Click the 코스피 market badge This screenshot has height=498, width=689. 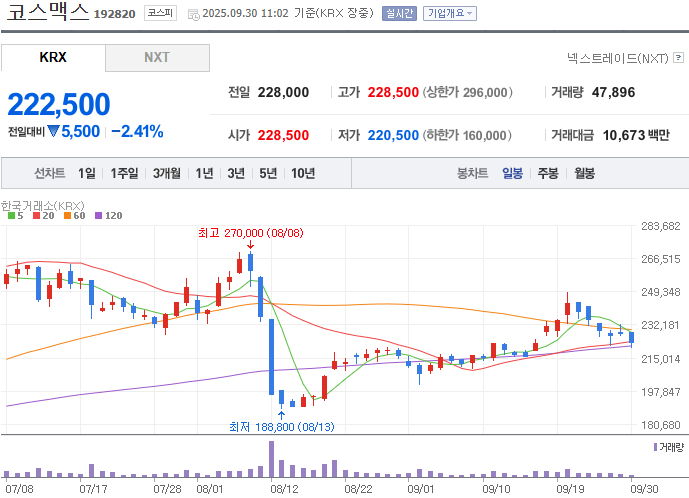coord(160,13)
